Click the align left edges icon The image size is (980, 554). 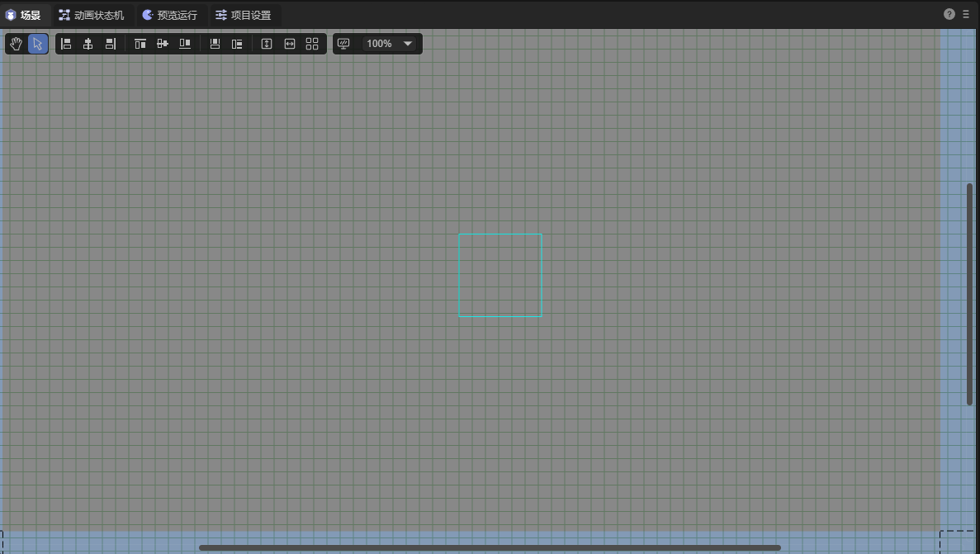pos(66,44)
